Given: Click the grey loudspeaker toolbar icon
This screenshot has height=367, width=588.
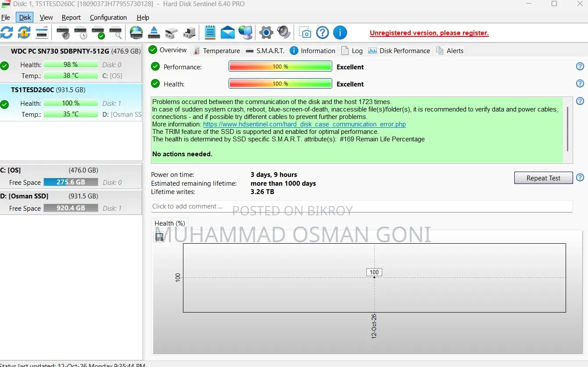Looking at the screenshot, I should (x=283, y=32).
